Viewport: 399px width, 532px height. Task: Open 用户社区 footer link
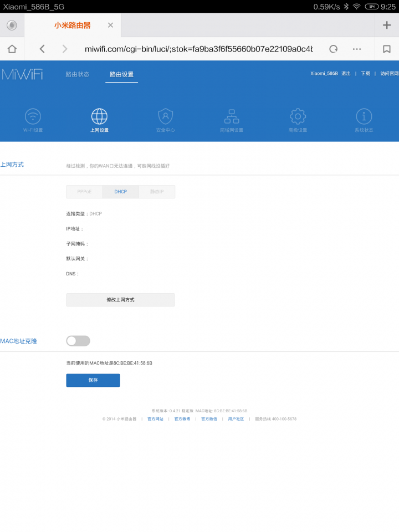click(x=236, y=419)
